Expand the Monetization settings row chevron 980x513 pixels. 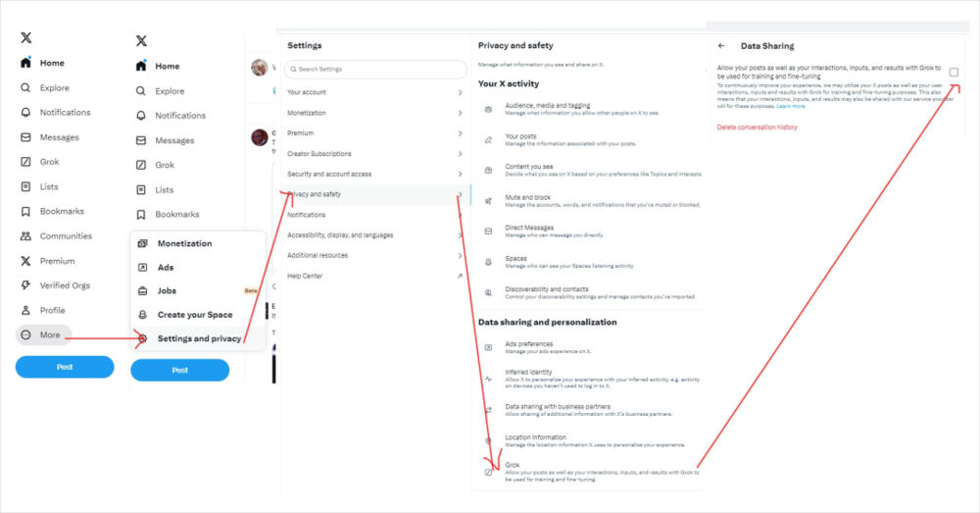(460, 113)
